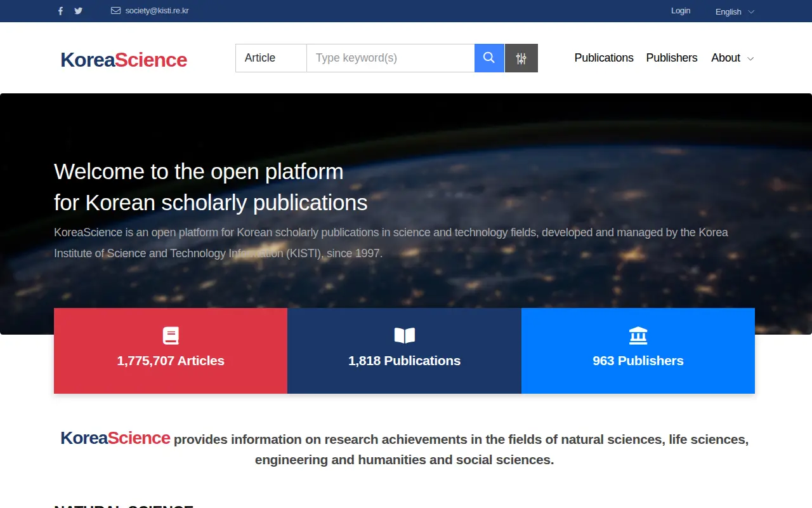Viewport: 812px width, 508px height.
Task: Click the magnifier search button
Action: tap(489, 58)
